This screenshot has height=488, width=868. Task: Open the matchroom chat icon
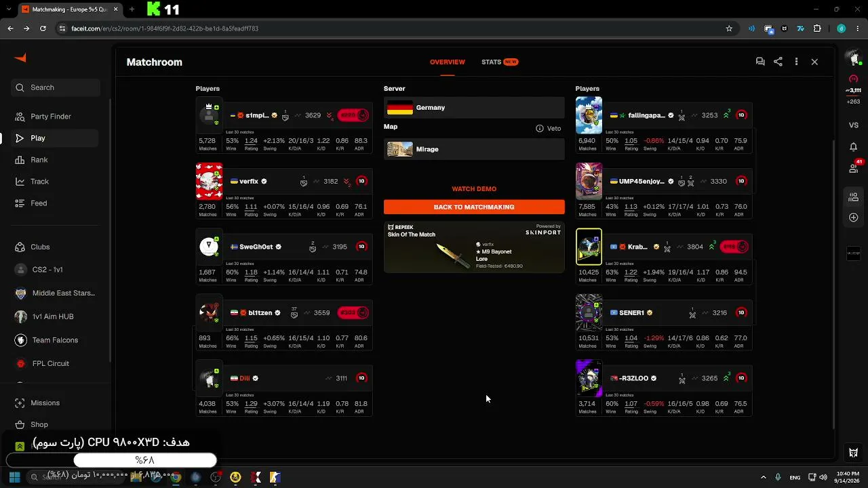click(x=760, y=62)
